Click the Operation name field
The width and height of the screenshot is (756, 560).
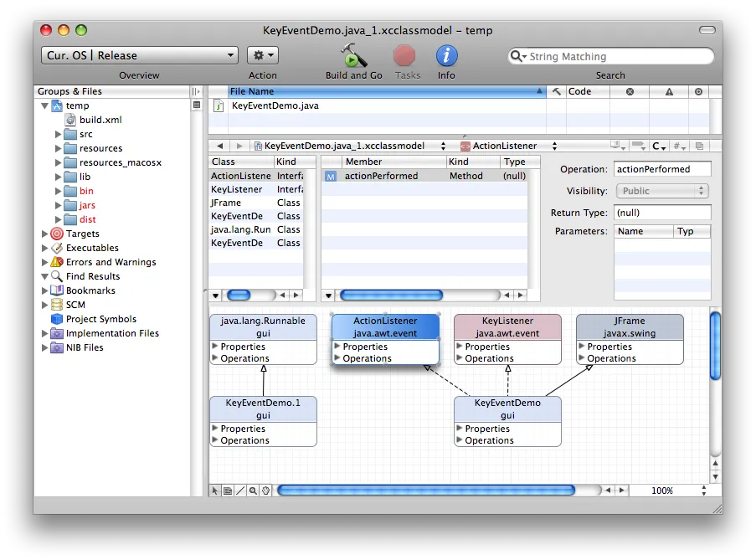click(x=662, y=169)
